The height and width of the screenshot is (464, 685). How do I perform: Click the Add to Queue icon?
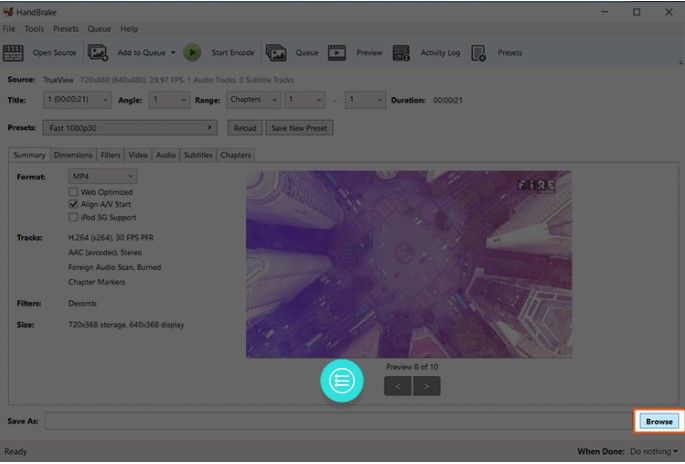tap(99, 52)
